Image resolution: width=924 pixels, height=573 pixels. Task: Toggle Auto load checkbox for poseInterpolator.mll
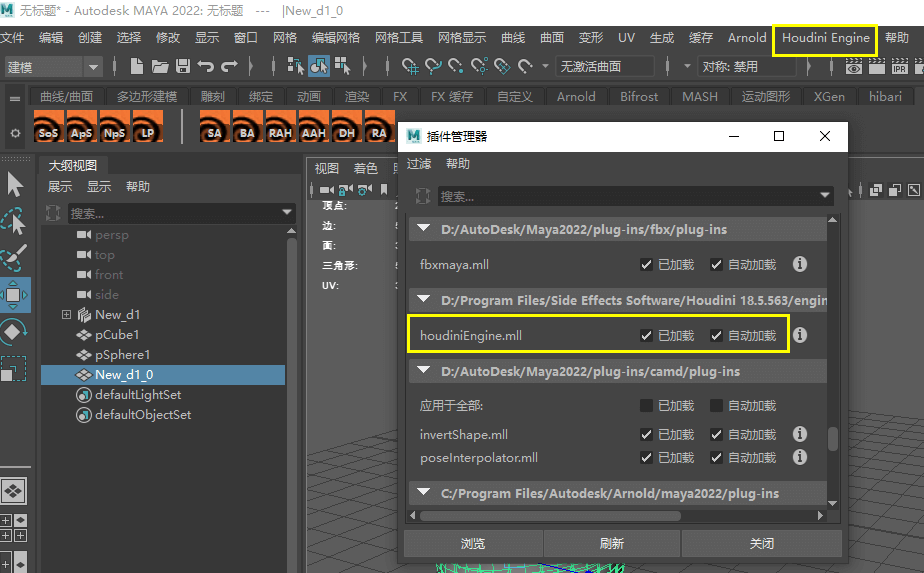click(x=716, y=457)
